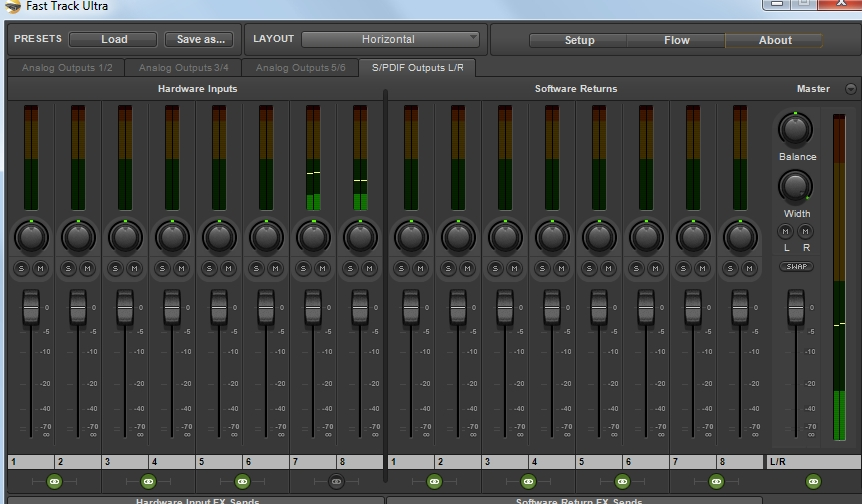Click the level meter of hardware input 7
The image size is (862, 504).
[x=313, y=158]
